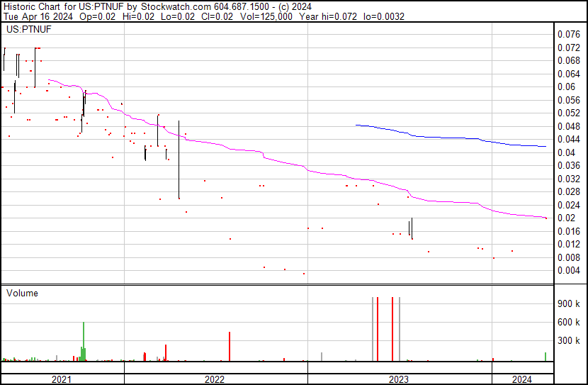Click the 300 k volume axis label

pyautogui.click(x=570, y=340)
